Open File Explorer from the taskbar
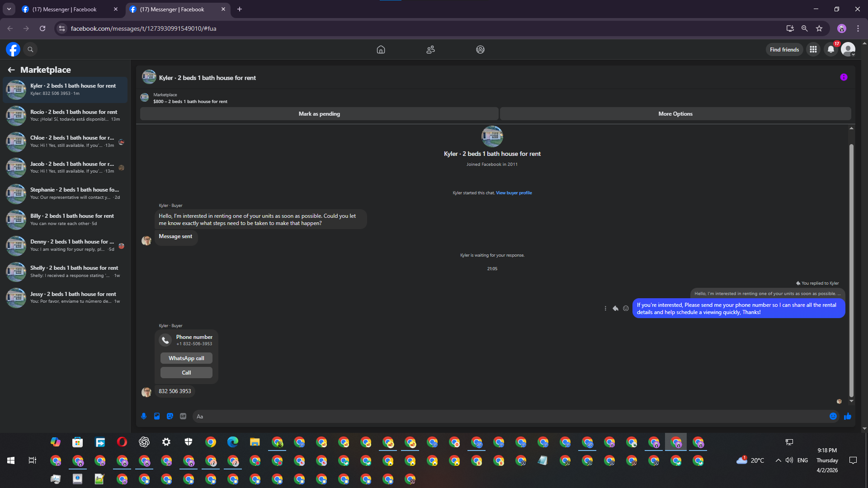The height and width of the screenshot is (488, 868). tap(255, 442)
